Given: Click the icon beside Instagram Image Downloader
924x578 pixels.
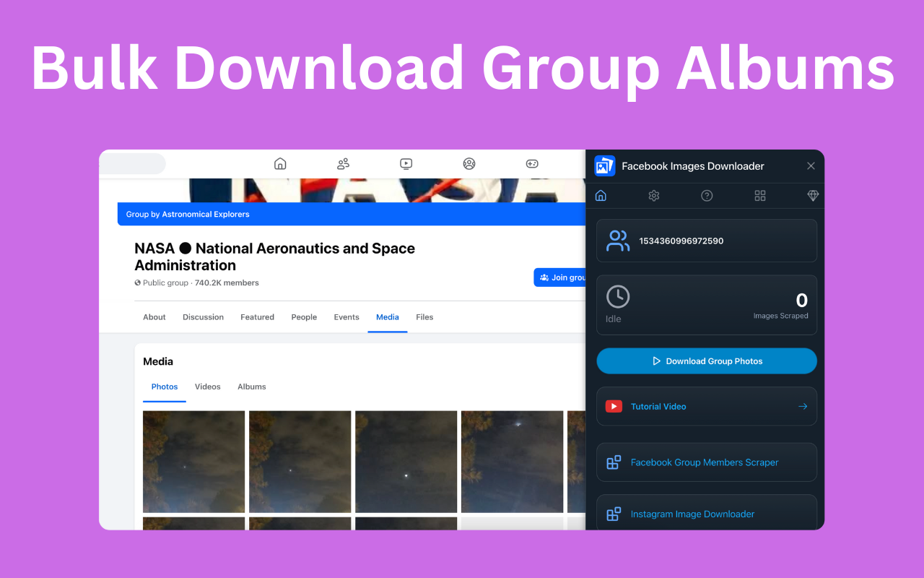Looking at the screenshot, I should (614, 514).
